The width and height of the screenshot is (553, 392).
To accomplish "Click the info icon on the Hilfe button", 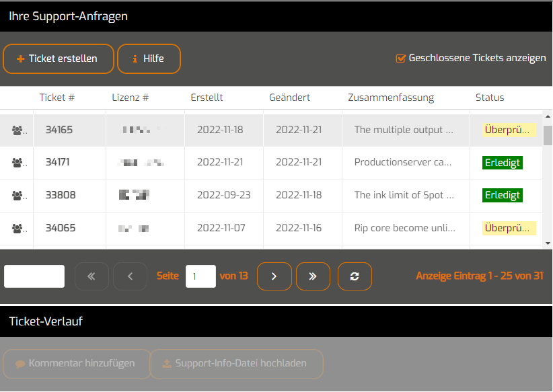I will [x=136, y=59].
